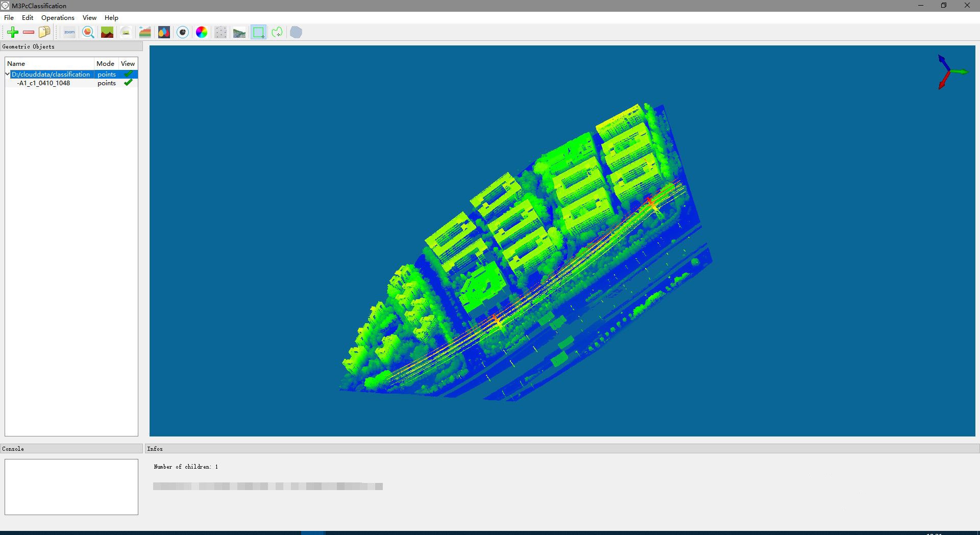Click the Number of children: 1 text

coord(186,467)
